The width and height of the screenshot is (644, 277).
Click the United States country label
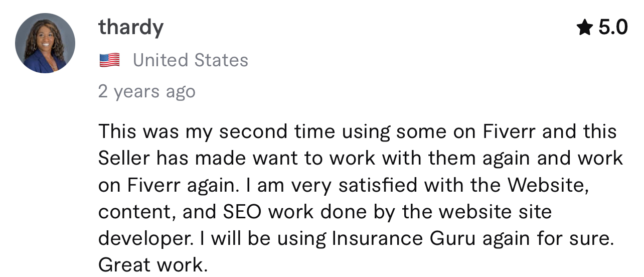tap(191, 60)
